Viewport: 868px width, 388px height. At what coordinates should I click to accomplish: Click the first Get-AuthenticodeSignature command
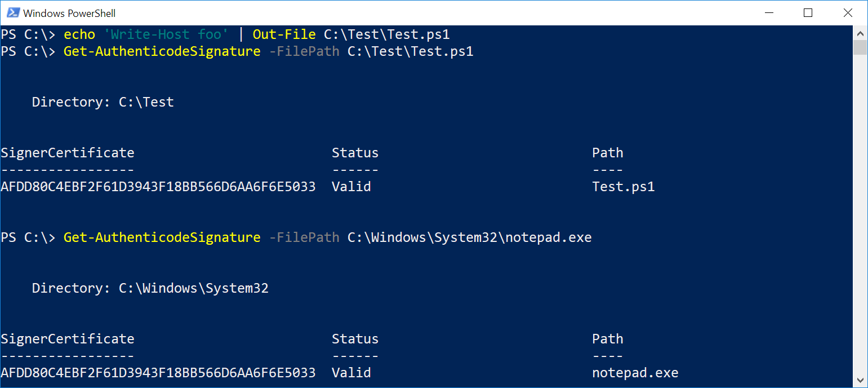click(x=162, y=51)
